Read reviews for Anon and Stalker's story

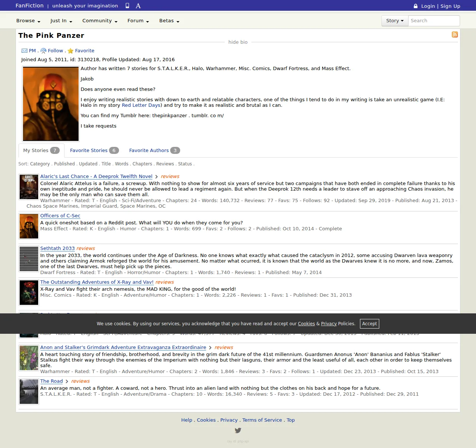click(x=224, y=347)
